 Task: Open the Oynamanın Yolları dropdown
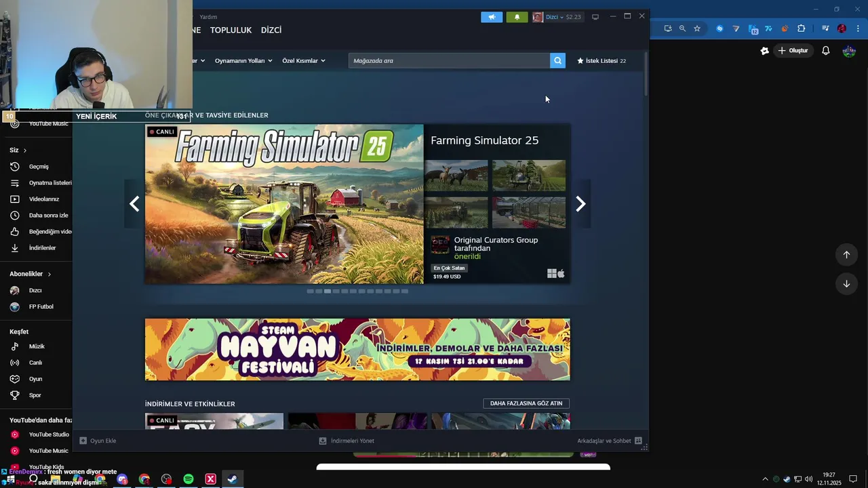243,61
